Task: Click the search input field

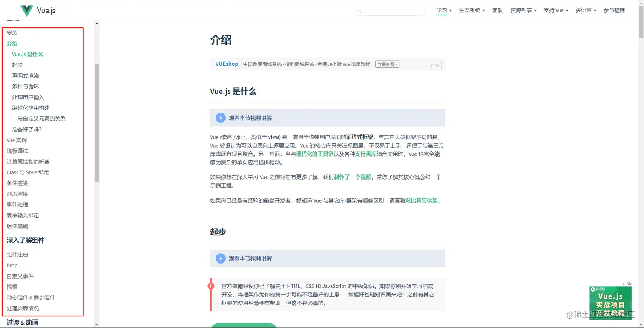Action: (389, 11)
